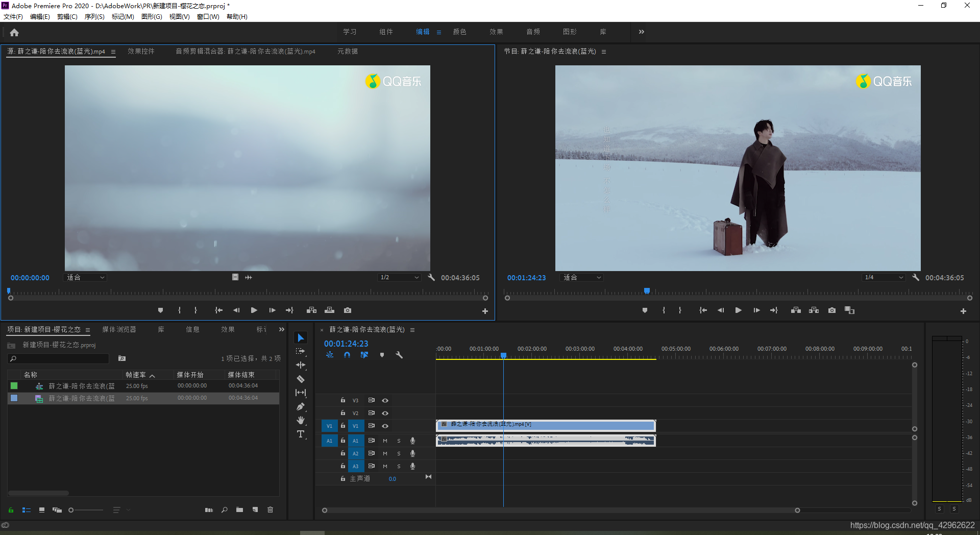Switch to 音频 workspace
The height and width of the screenshot is (535, 980).
coord(533,32)
